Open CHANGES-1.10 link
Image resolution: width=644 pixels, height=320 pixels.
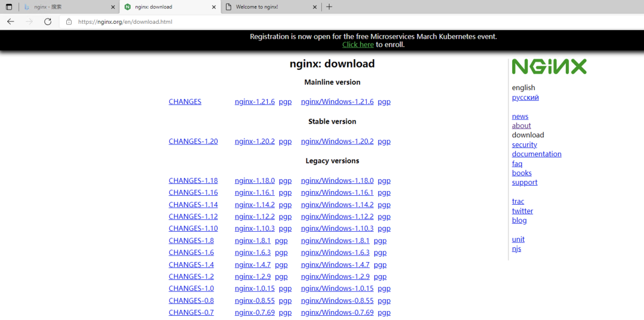193,228
